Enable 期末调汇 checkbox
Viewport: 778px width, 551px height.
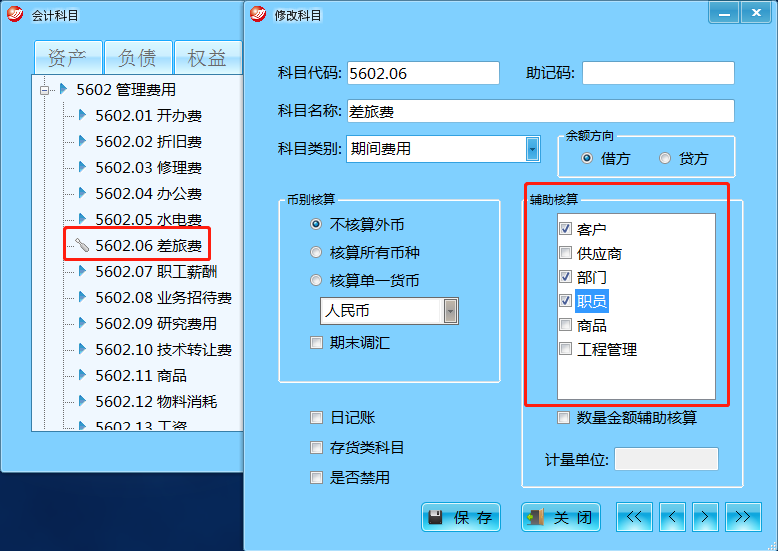[x=316, y=343]
